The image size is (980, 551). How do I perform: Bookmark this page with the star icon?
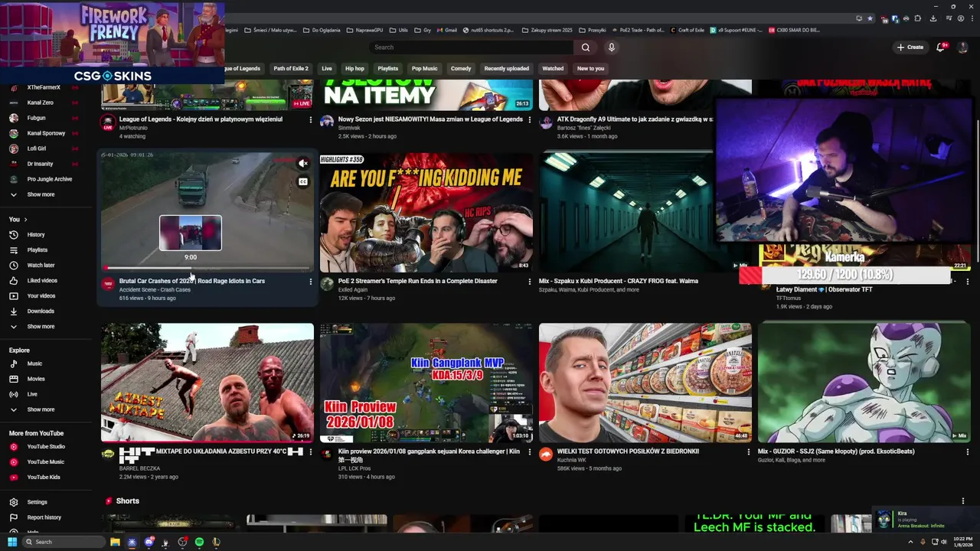[870, 18]
